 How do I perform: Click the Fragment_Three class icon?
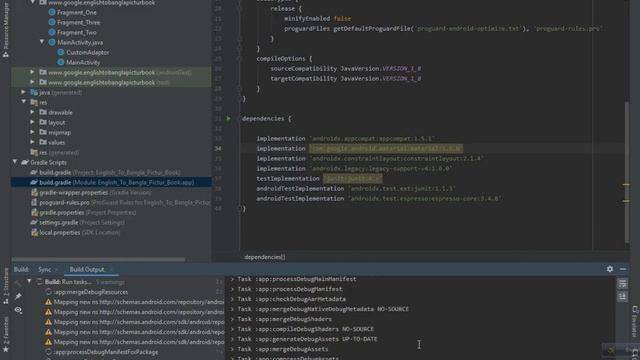coord(52,22)
